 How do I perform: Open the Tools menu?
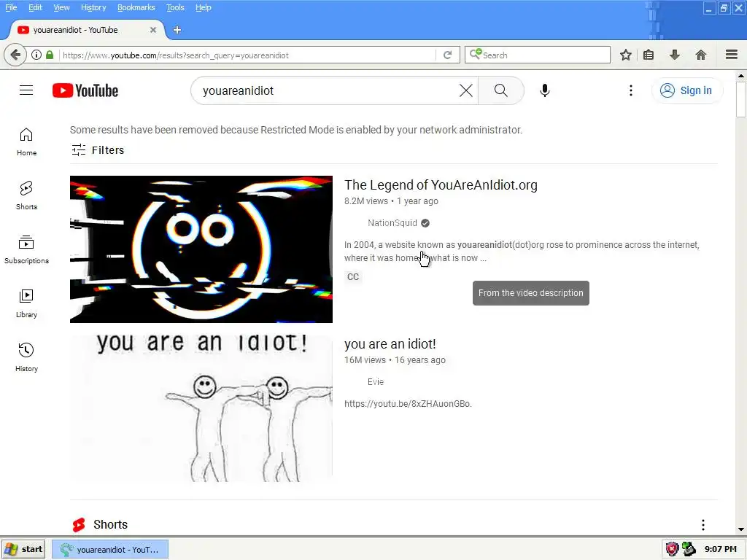pyautogui.click(x=175, y=7)
